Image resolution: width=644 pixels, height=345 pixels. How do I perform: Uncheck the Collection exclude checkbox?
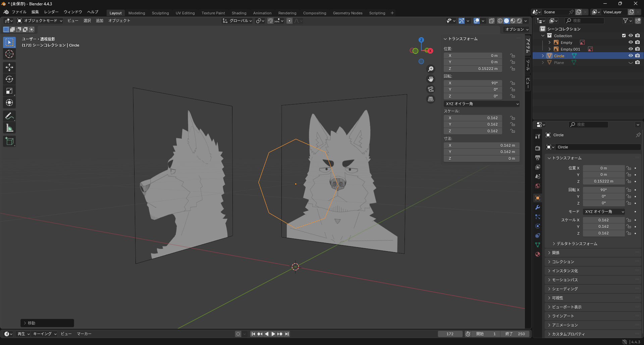pos(624,36)
